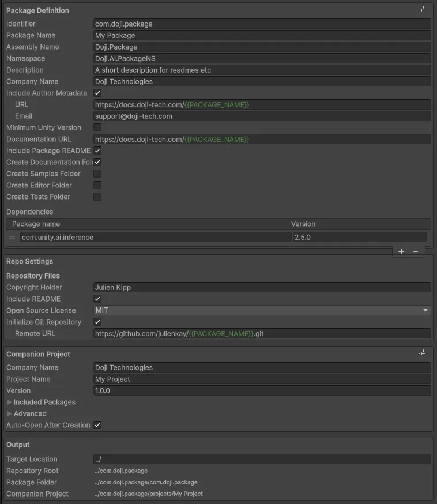Image resolution: width=437 pixels, height=504 pixels.
Task: Edit Companion Project Version field
Action: pyautogui.click(x=262, y=390)
